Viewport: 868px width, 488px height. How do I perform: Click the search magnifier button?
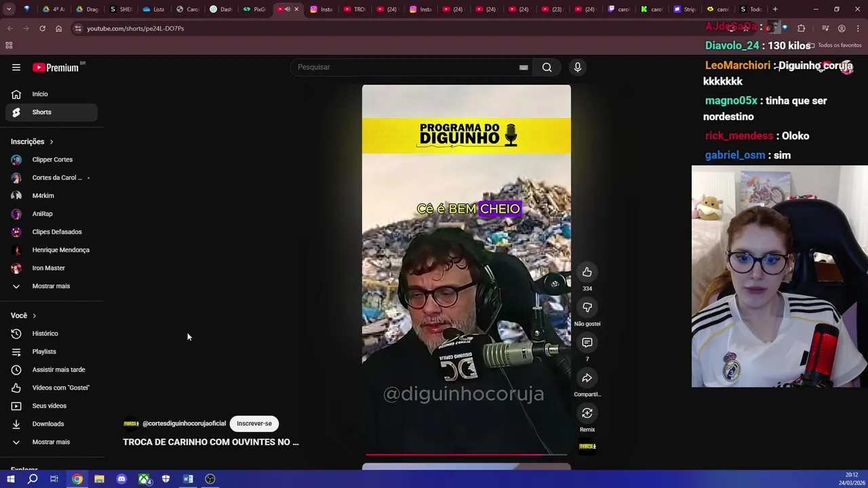pos(547,67)
